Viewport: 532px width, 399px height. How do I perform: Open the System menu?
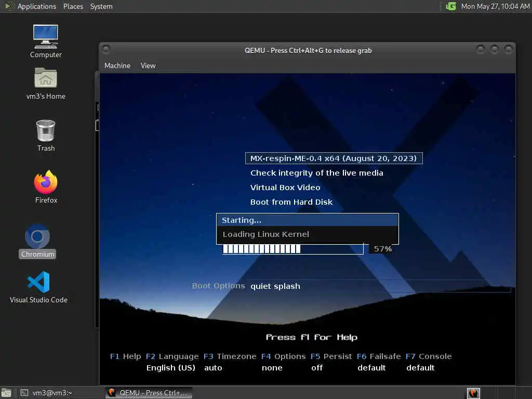point(101,6)
